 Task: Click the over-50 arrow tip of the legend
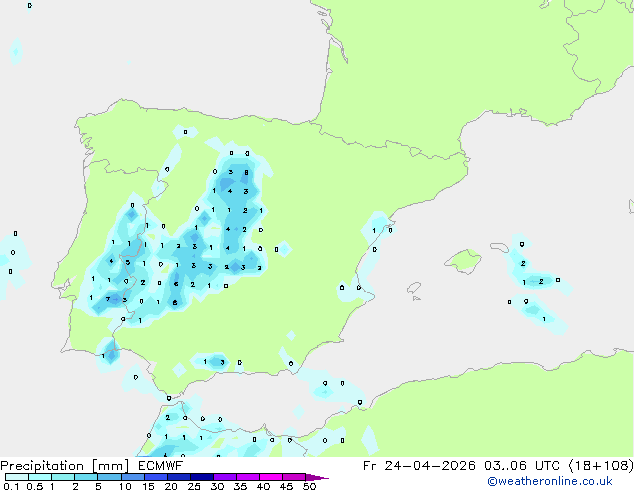[317, 477]
